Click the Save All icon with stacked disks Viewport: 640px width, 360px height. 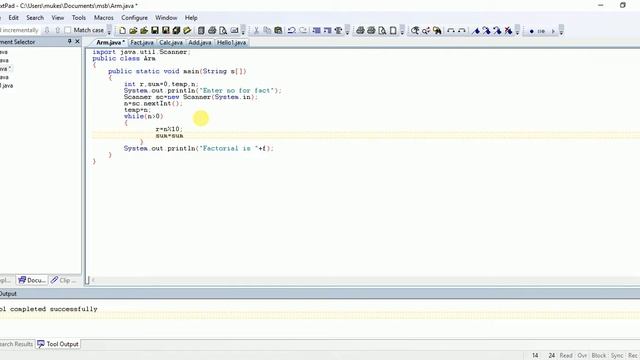[x=176, y=31]
